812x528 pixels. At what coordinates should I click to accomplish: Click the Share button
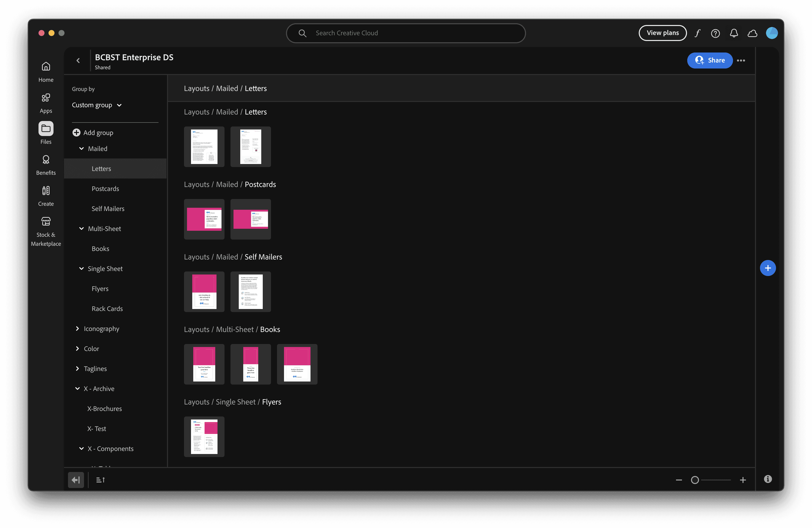coord(710,60)
